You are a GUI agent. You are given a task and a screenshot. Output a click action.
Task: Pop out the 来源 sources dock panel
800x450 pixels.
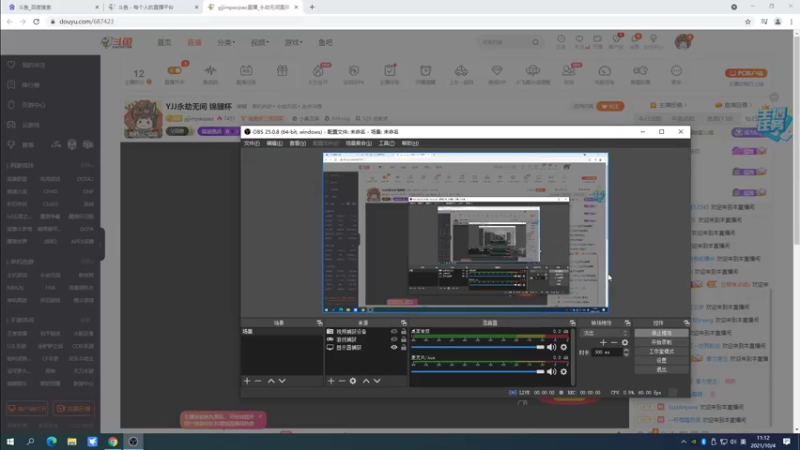[404, 323]
